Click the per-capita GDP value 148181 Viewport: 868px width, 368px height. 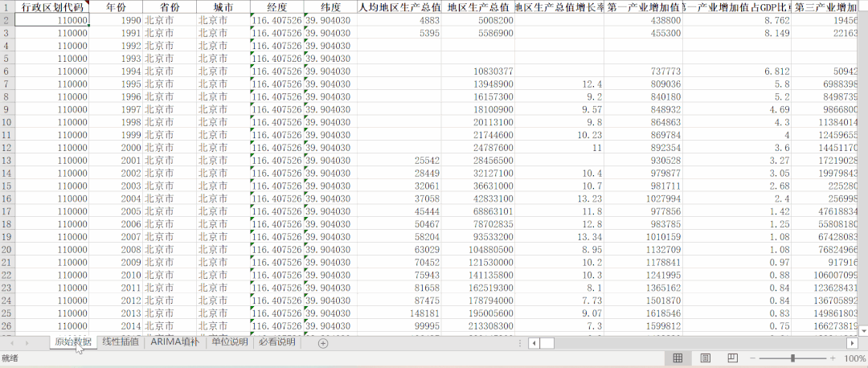pos(399,313)
